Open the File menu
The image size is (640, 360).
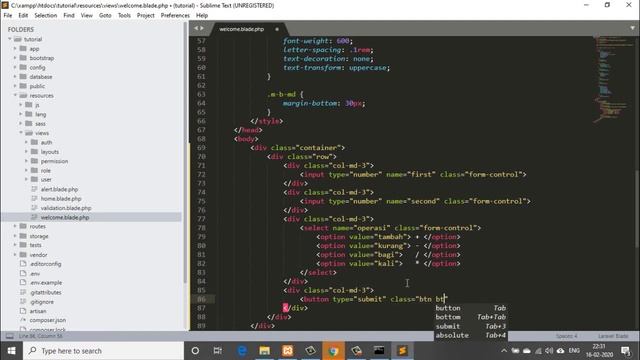8,15
